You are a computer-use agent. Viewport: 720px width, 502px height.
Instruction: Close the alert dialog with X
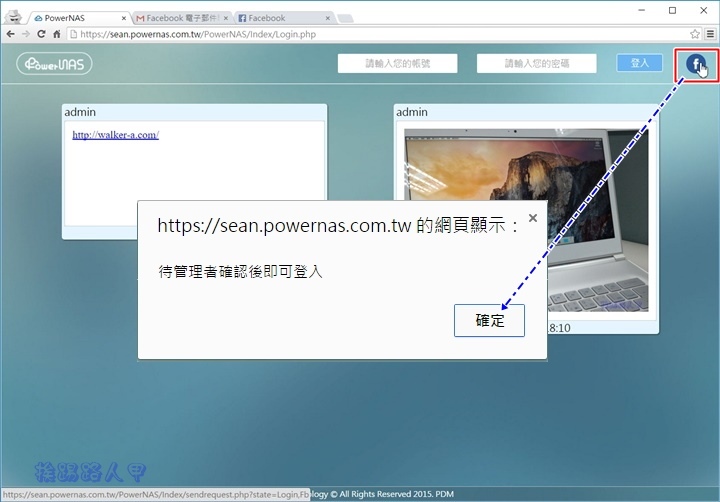(532, 217)
